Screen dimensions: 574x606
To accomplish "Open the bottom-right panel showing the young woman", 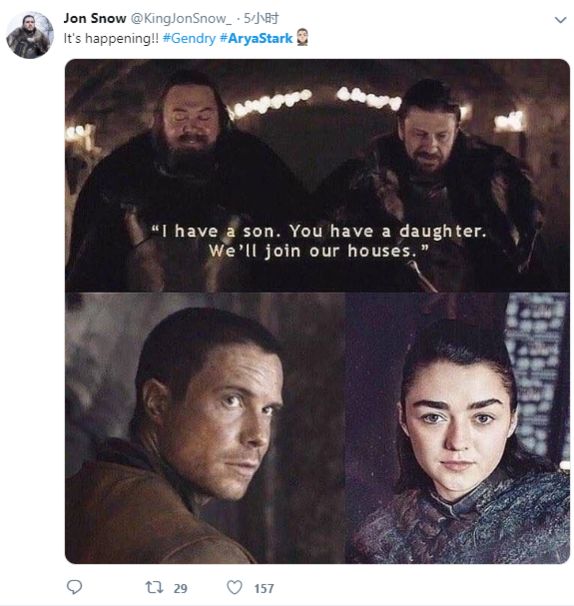I will pyautogui.click(x=457, y=428).
